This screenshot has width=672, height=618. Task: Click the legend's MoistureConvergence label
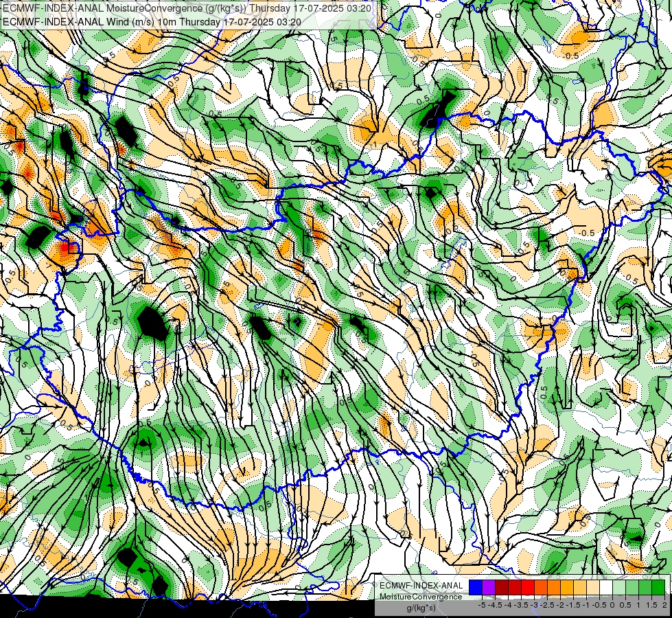click(421, 597)
